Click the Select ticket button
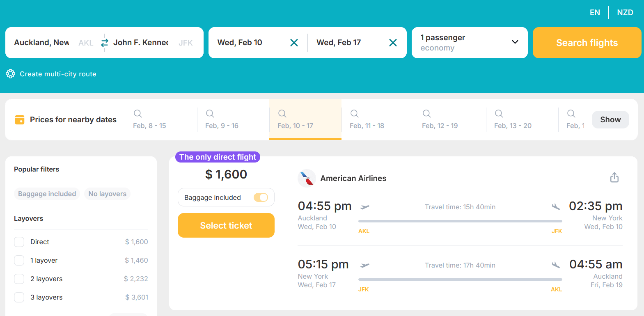The width and height of the screenshot is (644, 316). 226,225
